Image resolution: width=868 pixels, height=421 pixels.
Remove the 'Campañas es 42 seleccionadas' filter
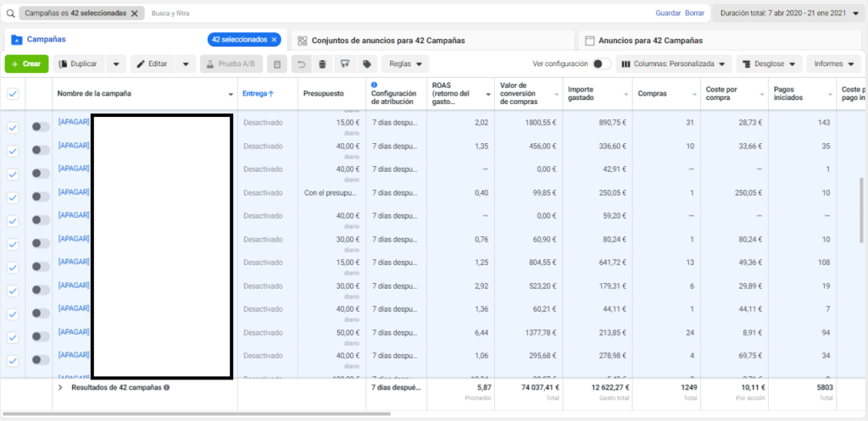(134, 14)
